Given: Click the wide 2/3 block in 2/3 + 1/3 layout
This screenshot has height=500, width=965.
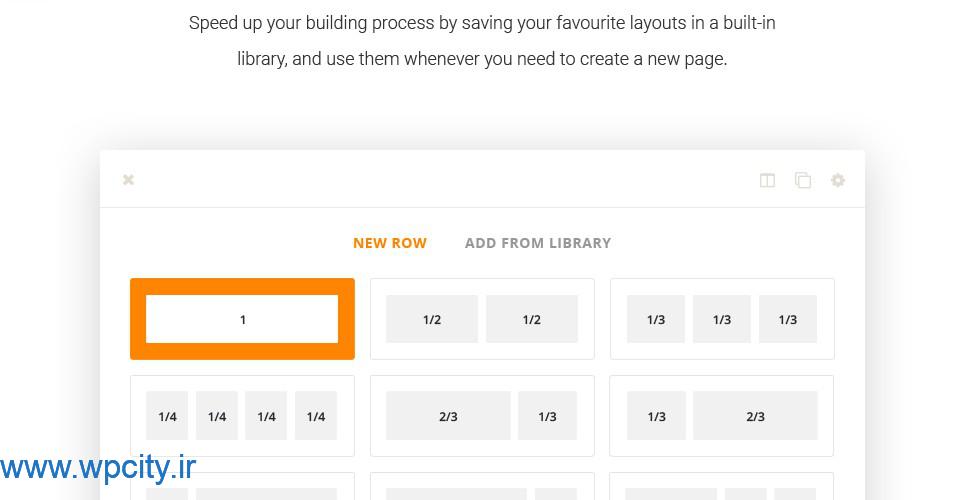Looking at the screenshot, I should pyautogui.click(x=448, y=416).
